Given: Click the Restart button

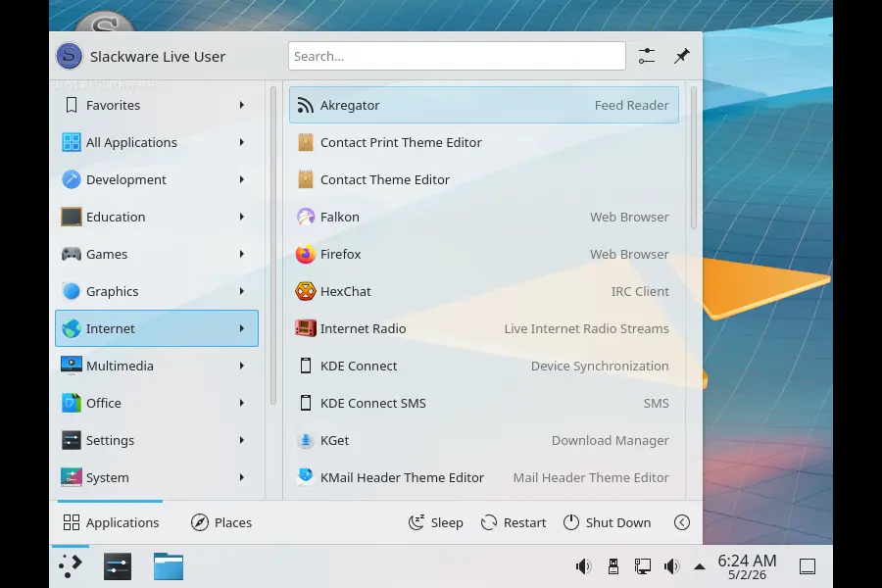Looking at the screenshot, I should click(x=513, y=522).
